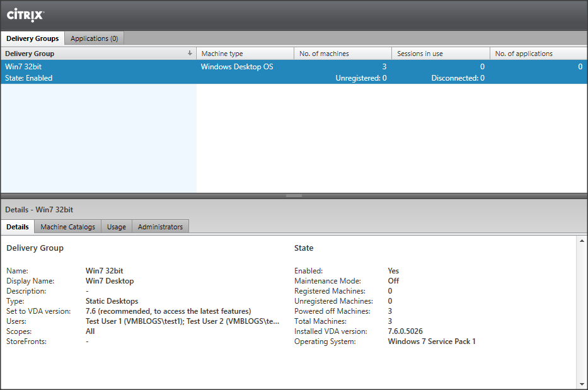The image size is (588, 390).
Task: Click the details pane scroll down arrow
Action: [581, 384]
